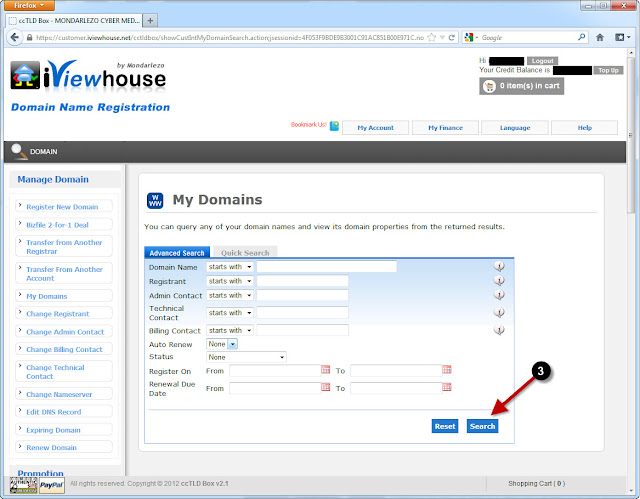This screenshot has height=499, width=640.
Task: Open Domain Name 'starts with' dropdown
Action: point(230,267)
